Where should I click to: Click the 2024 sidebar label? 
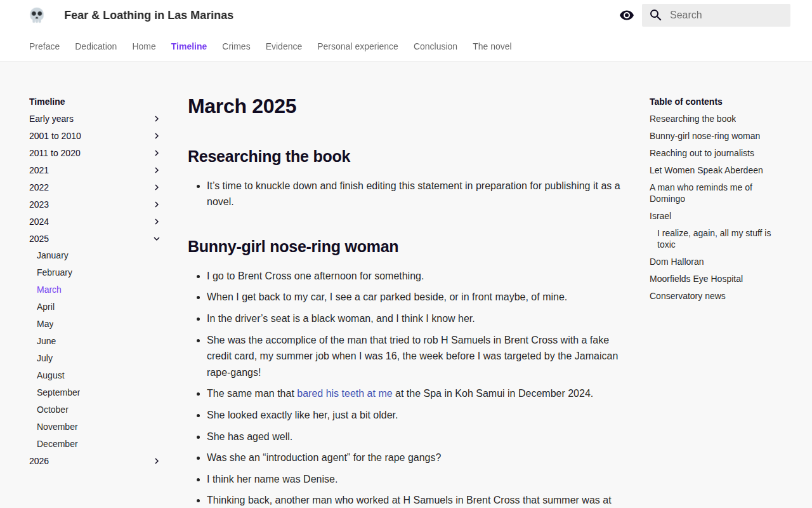coord(39,222)
